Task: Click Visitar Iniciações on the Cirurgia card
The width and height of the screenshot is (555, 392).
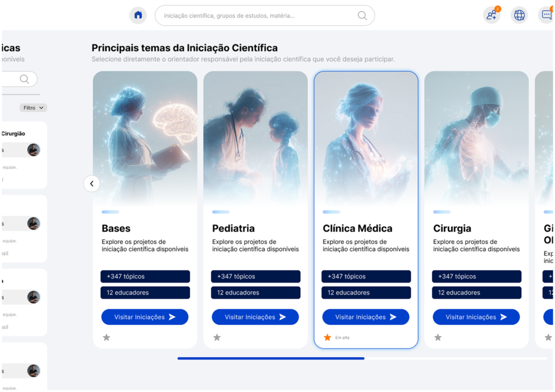Action: point(476,317)
